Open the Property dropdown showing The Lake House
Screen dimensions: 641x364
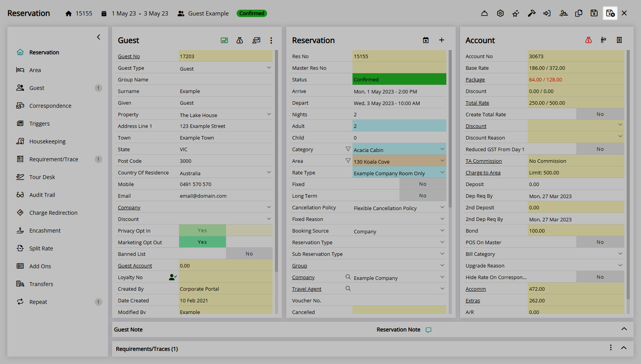tap(226, 114)
